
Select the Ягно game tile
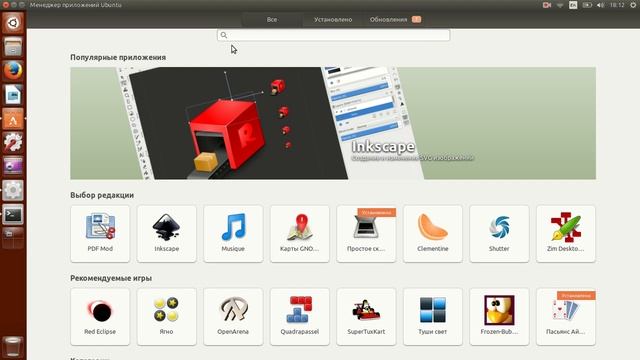coord(167,317)
